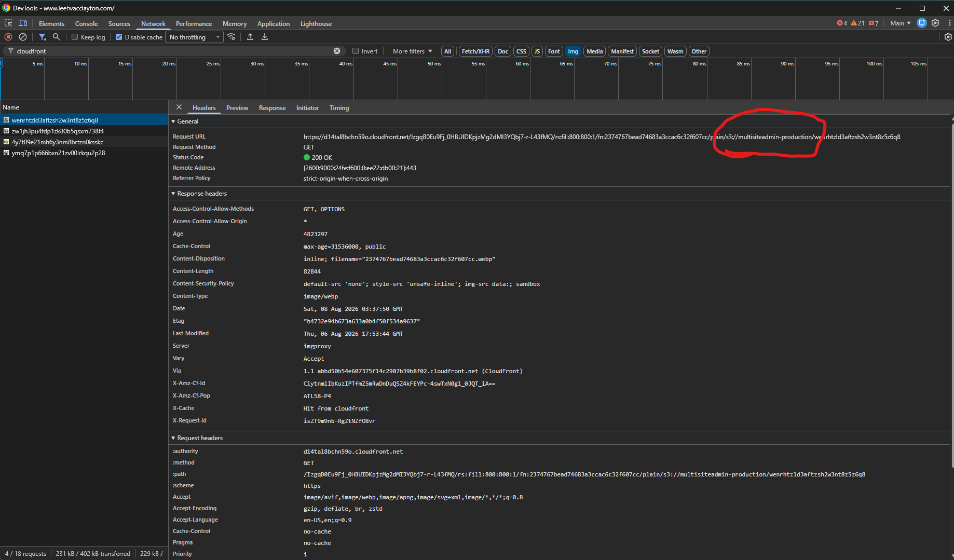Stop recording network log
Screen dimensions: 954x560
coord(8,37)
